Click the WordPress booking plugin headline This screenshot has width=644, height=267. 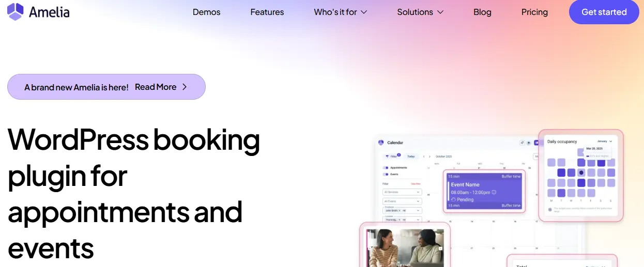[x=133, y=193]
